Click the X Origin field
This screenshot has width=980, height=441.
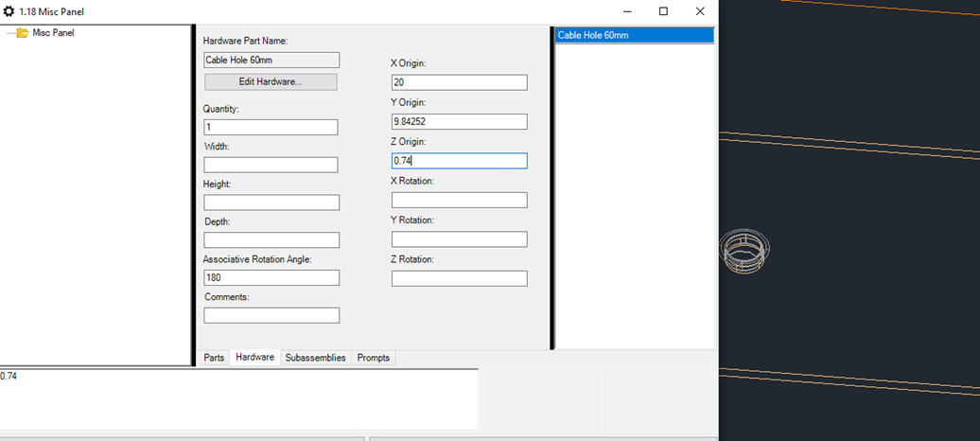coord(459,82)
